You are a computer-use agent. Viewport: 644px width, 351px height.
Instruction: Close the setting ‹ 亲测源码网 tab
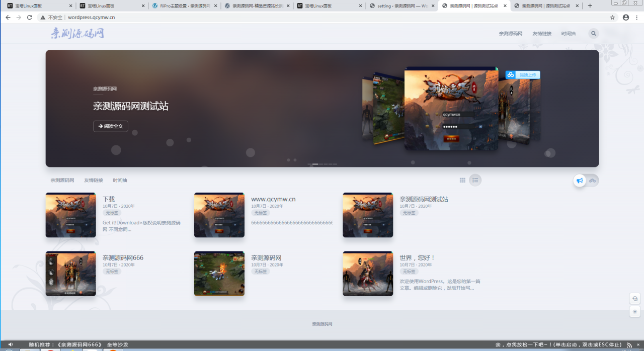[x=433, y=6]
